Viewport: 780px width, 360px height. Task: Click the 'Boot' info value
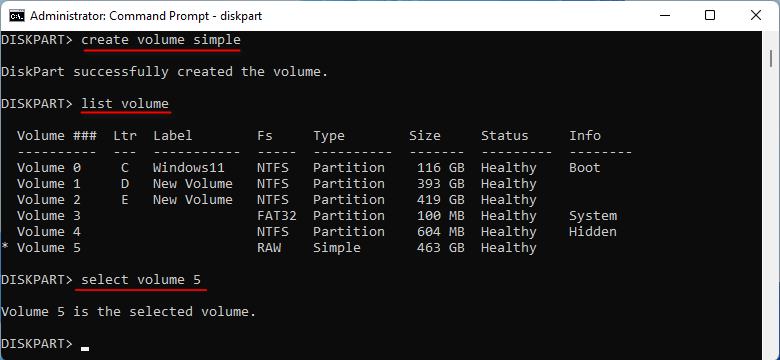[585, 168]
